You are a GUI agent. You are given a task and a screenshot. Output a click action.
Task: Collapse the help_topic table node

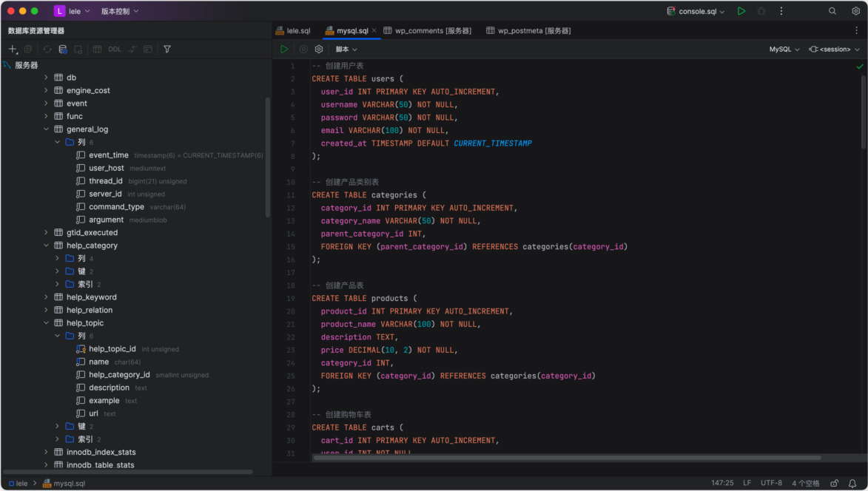pos(47,323)
